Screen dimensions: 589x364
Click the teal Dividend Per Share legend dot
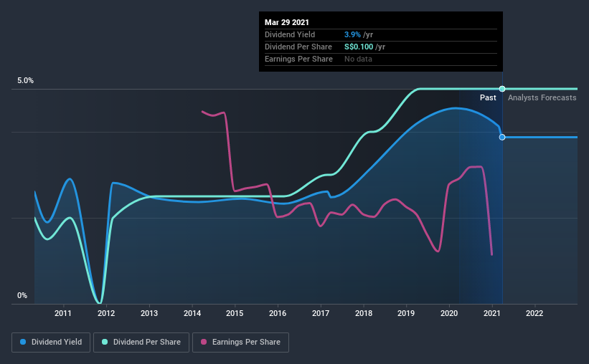(x=105, y=342)
